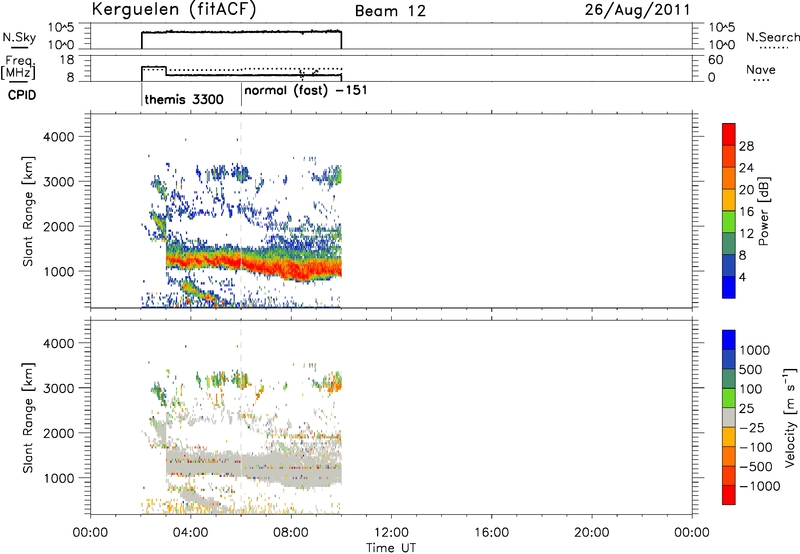800x554 pixels.
Task: Click the 'N.Sky' legend label
Action: click(19, 37)
